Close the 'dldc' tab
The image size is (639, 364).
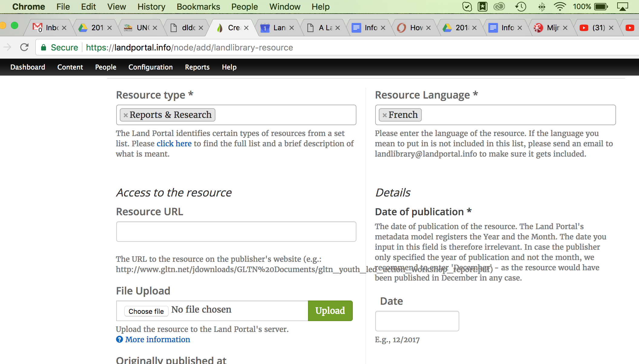tap(201, 28)
